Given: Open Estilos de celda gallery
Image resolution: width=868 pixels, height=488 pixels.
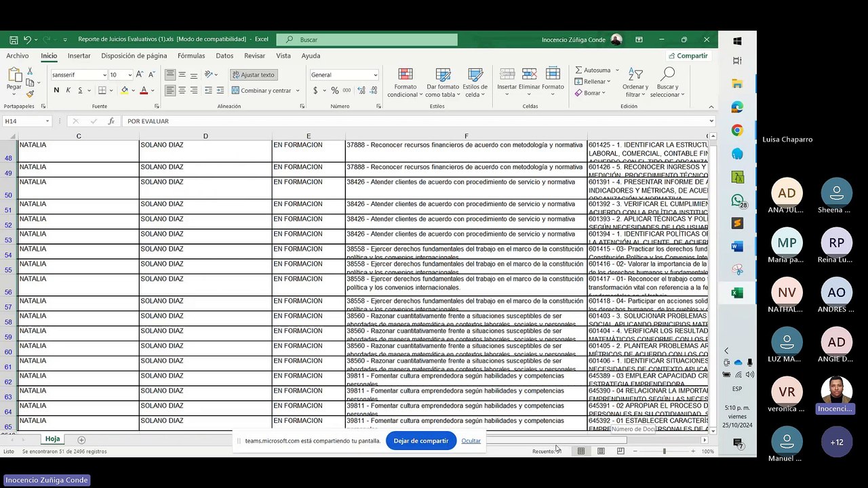Looking at the screenshot, I should pyautogui.click(x=475, y=83).
